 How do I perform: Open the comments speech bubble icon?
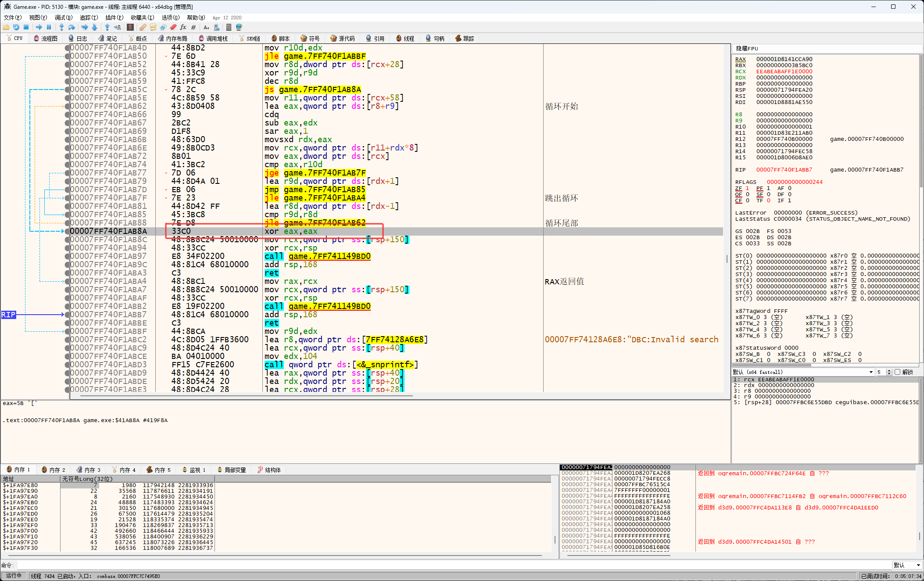click(153, 27)
